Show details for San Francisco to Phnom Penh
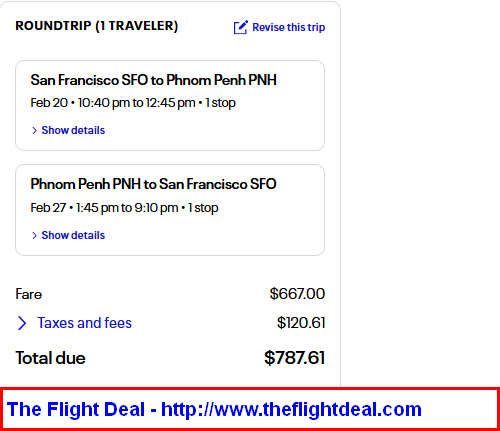Viewport: 500px width, 431px height. [73, 130]
